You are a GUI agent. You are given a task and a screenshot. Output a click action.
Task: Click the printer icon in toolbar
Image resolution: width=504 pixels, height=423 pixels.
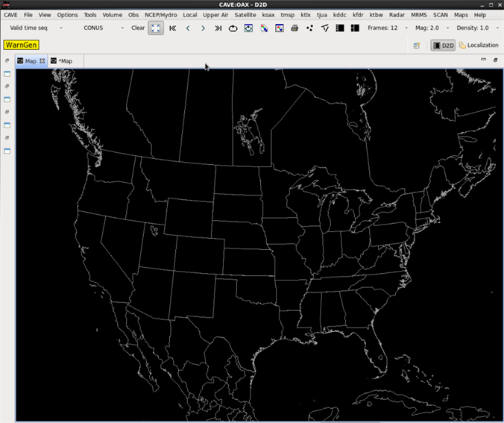tap(294, 28)
